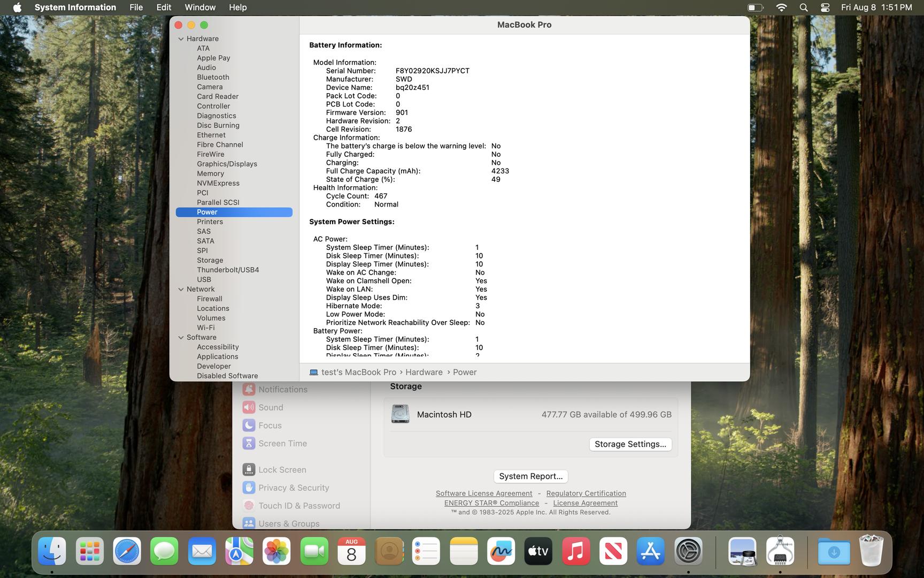Open Notes in the dock
This screenshot has width=924, height=578.
tap(464, 551)
